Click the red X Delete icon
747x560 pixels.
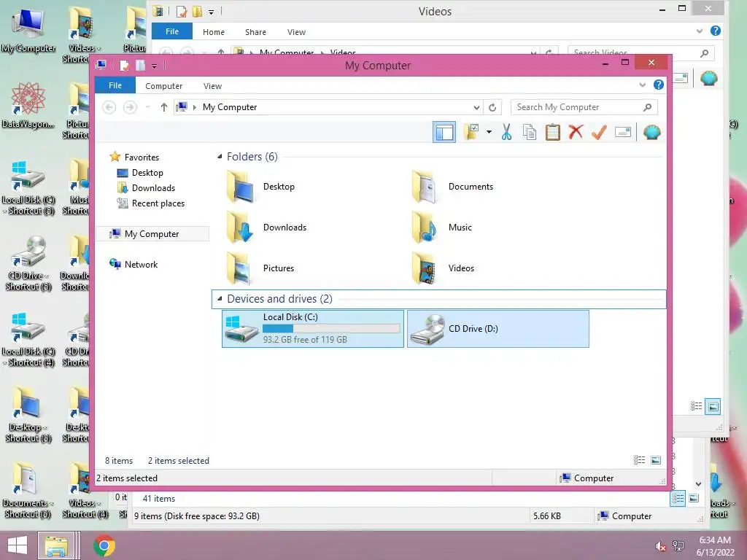tap(576, 132)
